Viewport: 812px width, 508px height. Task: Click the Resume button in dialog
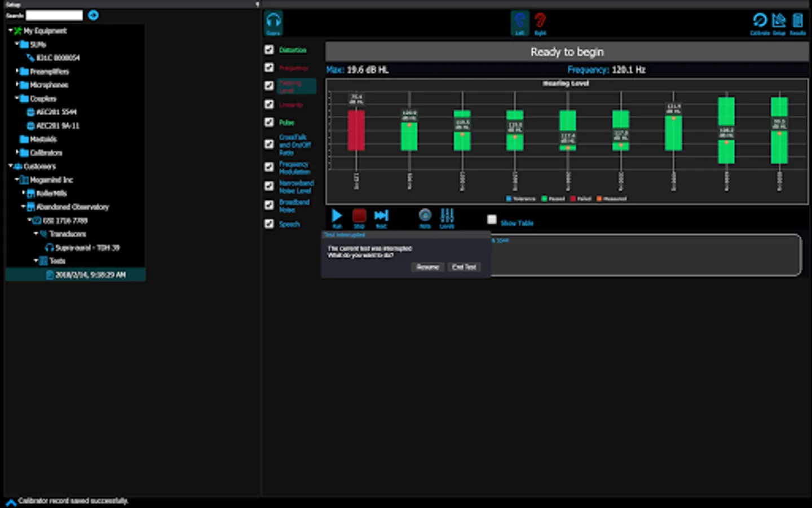[427, 267]
